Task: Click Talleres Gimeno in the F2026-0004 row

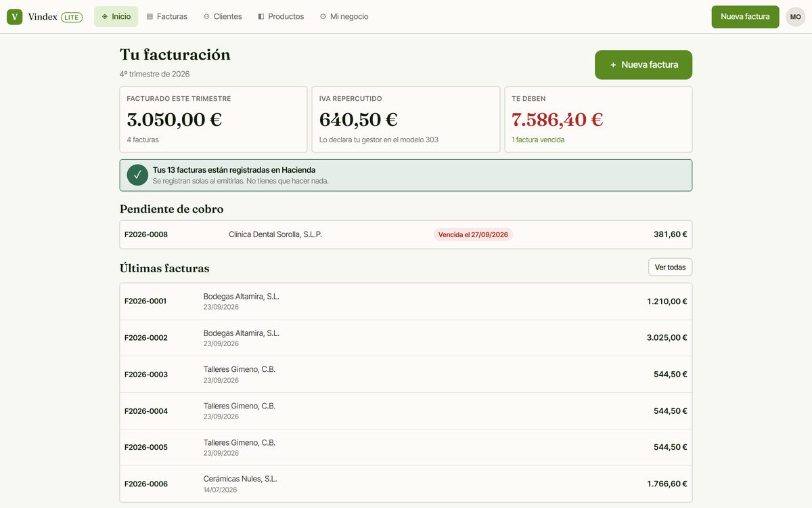Action: pyautogui.click(x=240, y=406)
